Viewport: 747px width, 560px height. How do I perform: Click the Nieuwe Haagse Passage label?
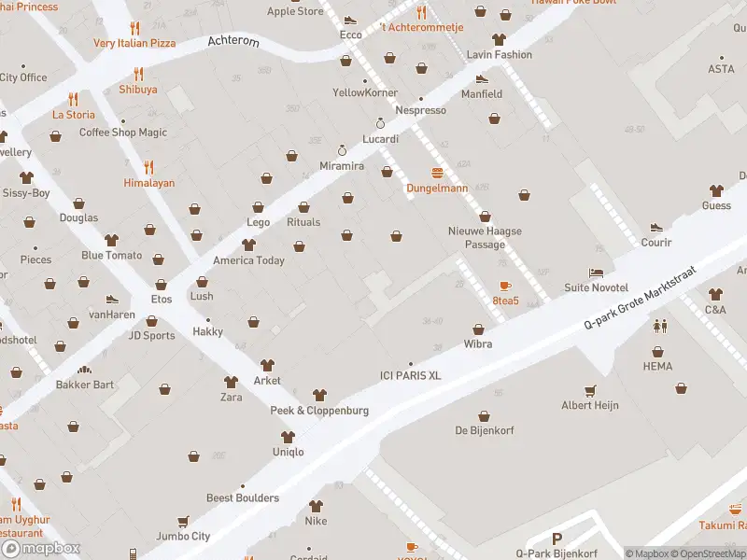[x=485, y=238]
